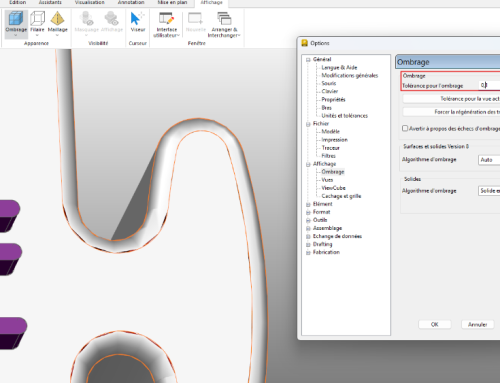Click the greyed Affichage visibility icon
The height and width of the screenshot is (383, 500).
pos(112,18)
